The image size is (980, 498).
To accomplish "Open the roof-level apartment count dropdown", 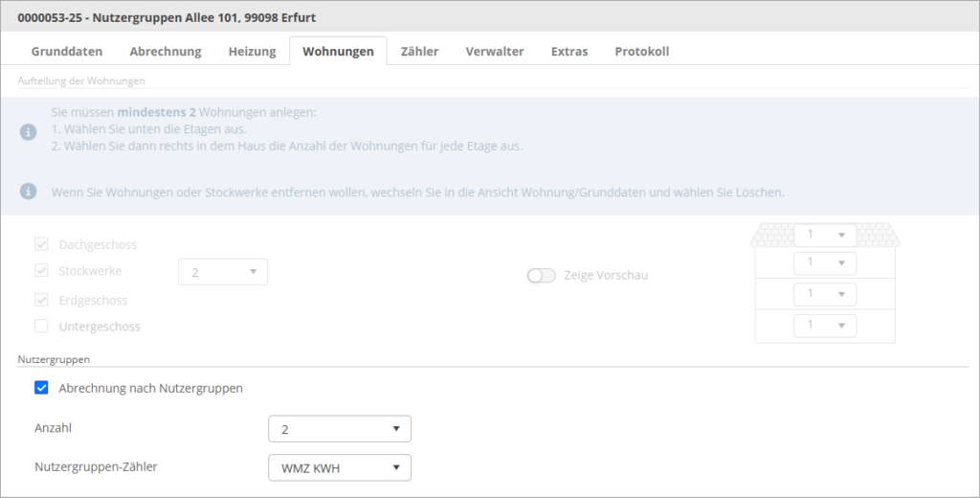I will 825,235.
